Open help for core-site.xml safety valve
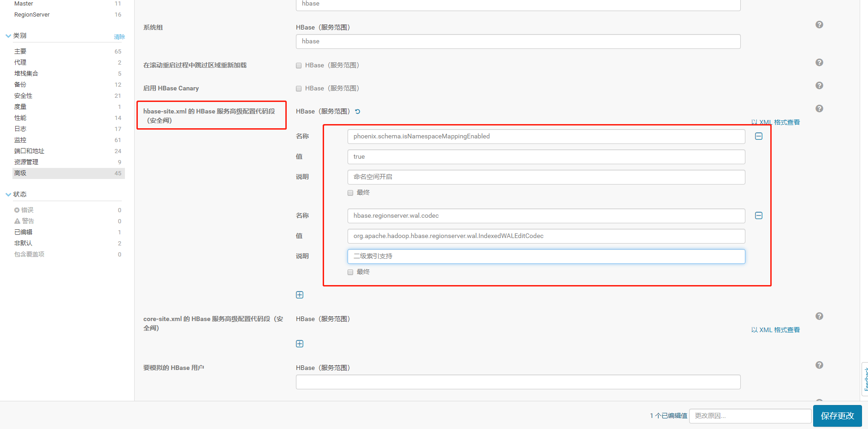The width and height of the screenshot is (868, 429). pyautogui.click(x=819, y=316)
